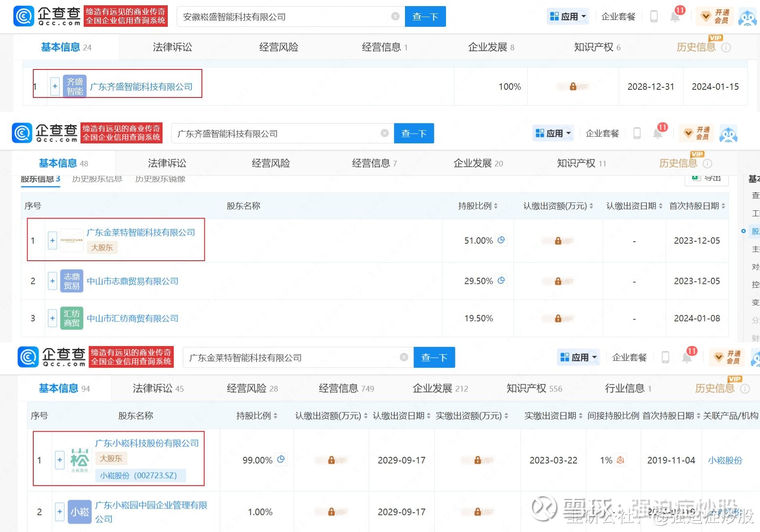The width and height of the screenshot is (760, 532).
Task: Sort by 持股比例 in middle table
Action: click(x=478, y=206)
